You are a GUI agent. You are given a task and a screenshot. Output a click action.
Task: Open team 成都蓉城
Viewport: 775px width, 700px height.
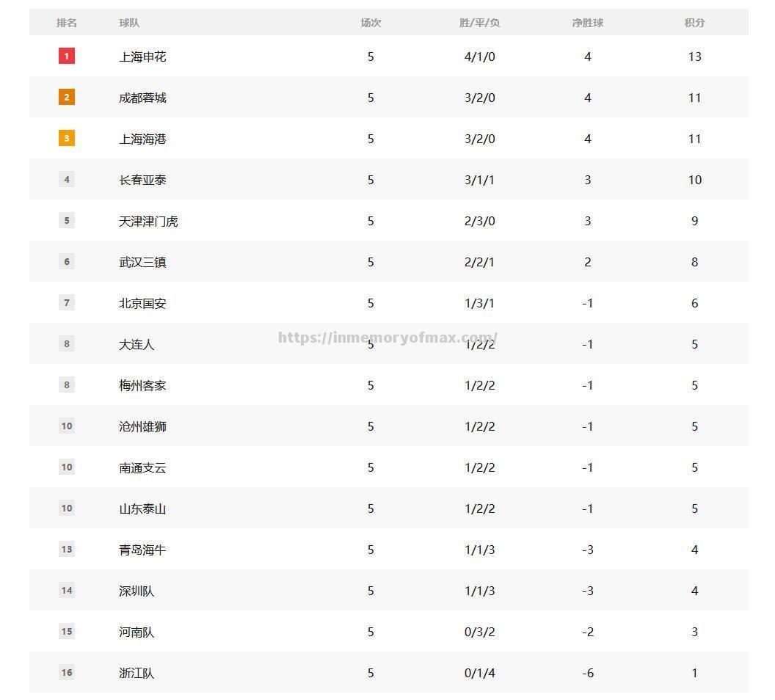142,98
